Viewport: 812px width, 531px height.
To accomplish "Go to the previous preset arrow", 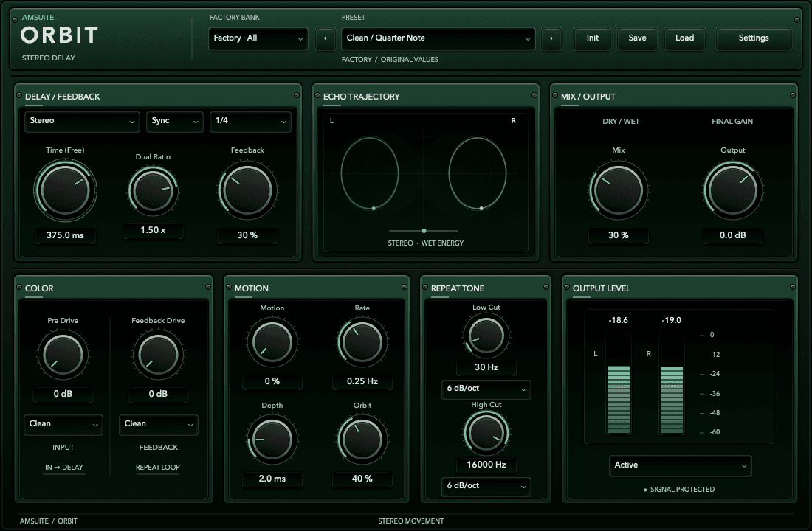I will tap(326, 38).
